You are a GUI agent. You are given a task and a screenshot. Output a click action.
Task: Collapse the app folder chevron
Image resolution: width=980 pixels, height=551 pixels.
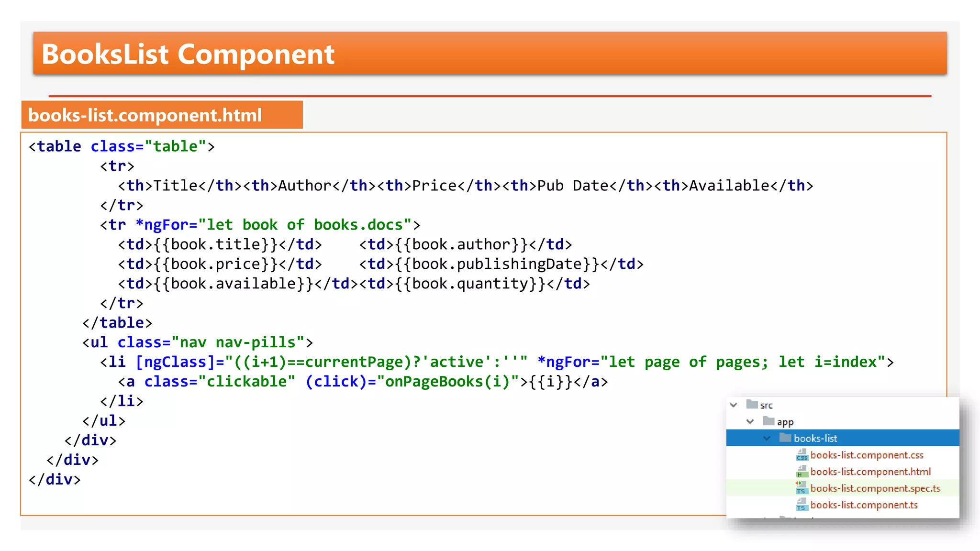(750, 421)
